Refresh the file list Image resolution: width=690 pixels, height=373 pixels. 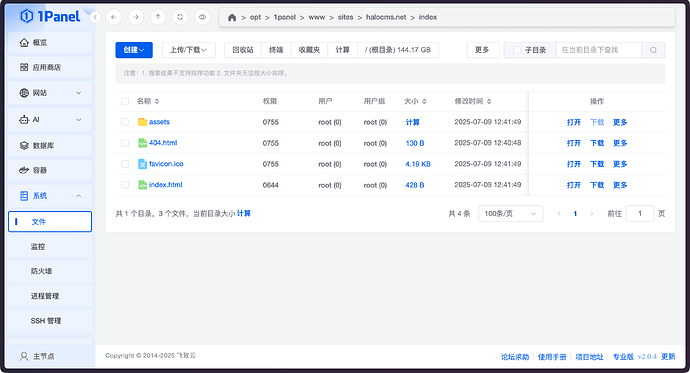tap(180, 17)
